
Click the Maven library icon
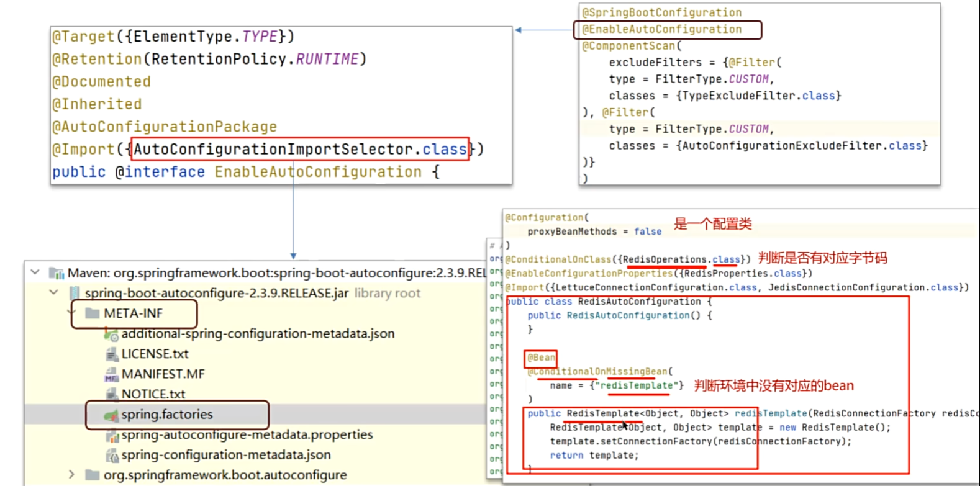57,273
